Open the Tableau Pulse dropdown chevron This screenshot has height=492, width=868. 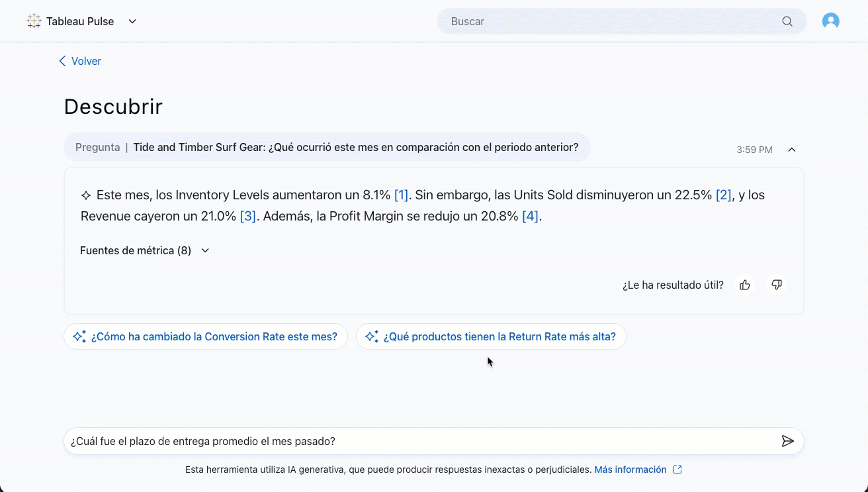coord(132,21)
